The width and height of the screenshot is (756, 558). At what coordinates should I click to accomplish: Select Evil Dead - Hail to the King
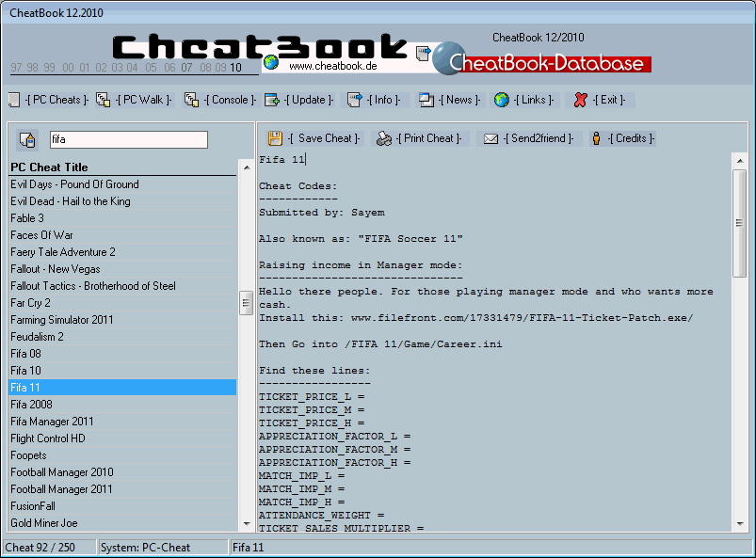[x=122, y=201]
